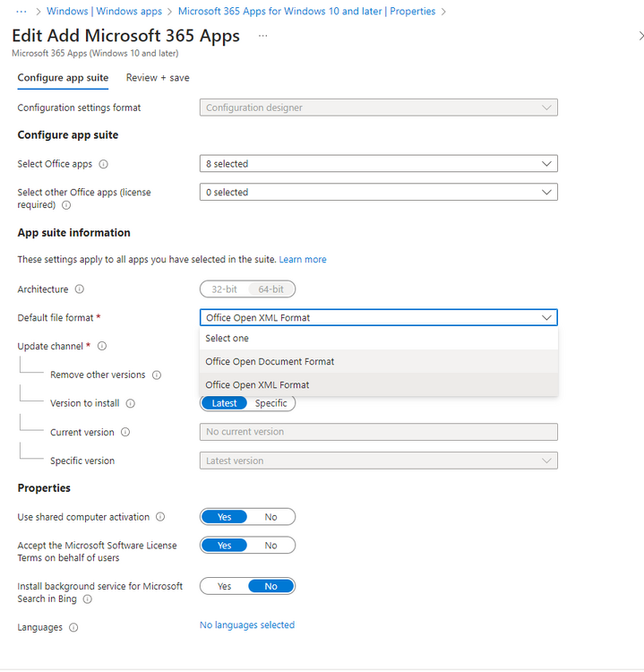Set Version to install to Specific

coord(270,403)
